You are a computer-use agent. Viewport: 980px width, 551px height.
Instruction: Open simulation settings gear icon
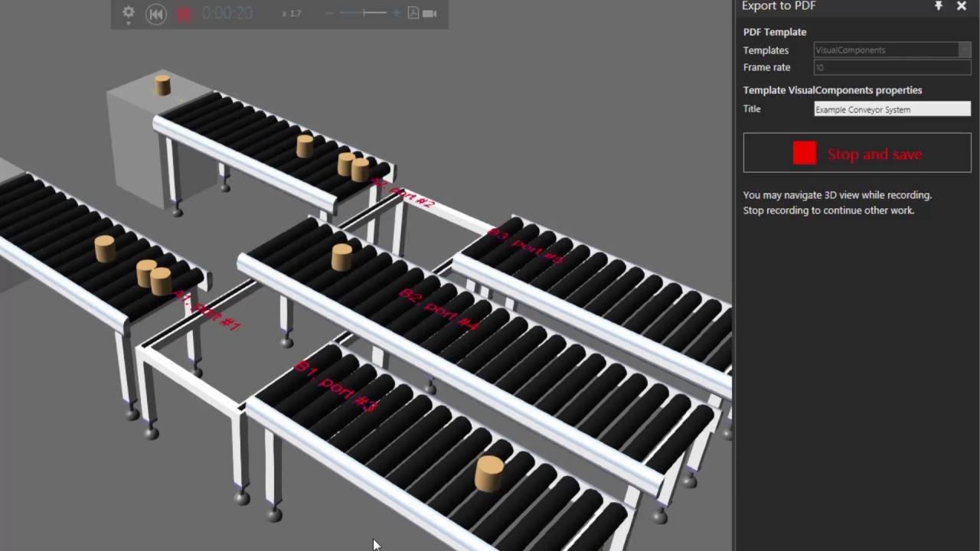pyautogui.click(x=129, y=13)
